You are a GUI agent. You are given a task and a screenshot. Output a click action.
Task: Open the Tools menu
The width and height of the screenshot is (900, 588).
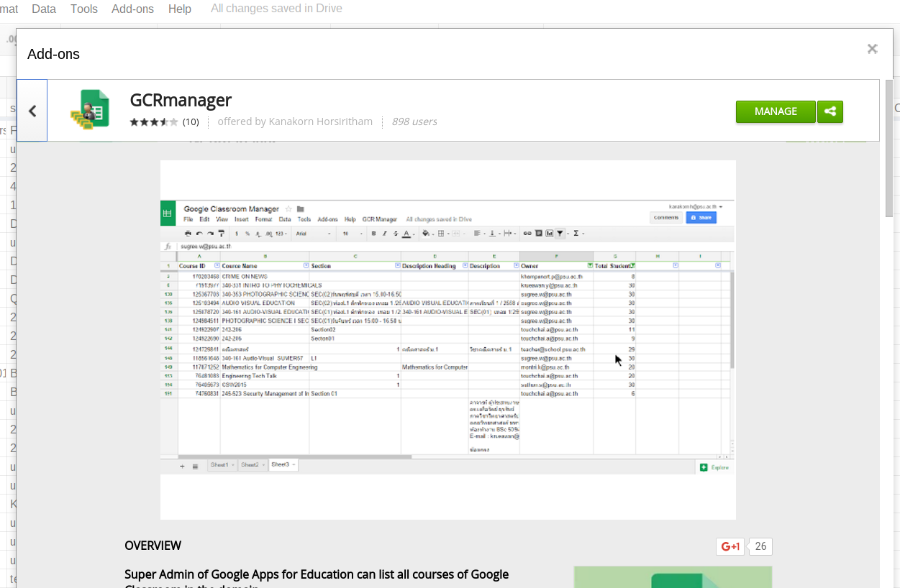coord(84,9)
